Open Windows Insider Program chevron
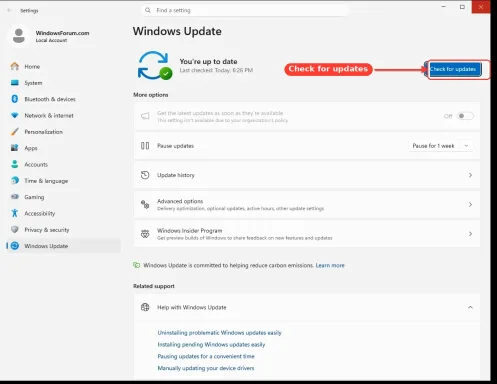 (x=470, y=234)
